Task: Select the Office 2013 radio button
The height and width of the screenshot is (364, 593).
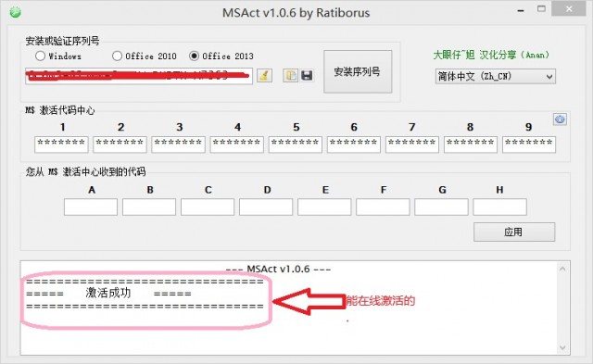Action: (194, 56)
